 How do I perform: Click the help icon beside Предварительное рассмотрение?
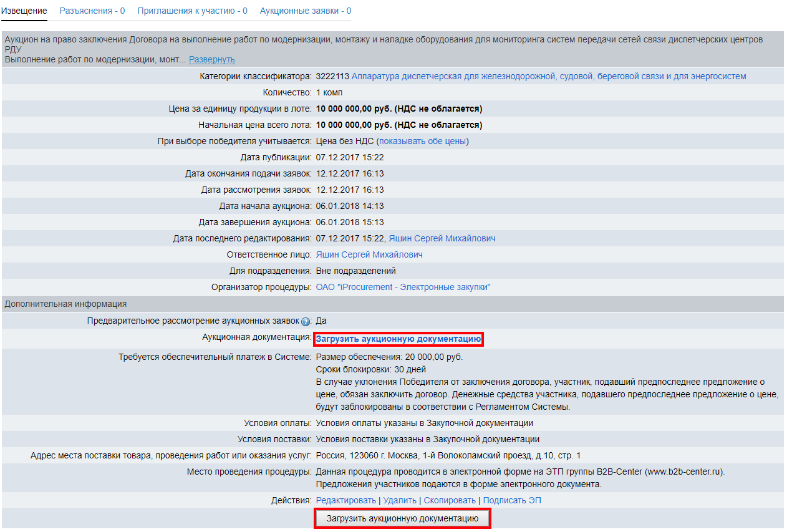point(306,322)
